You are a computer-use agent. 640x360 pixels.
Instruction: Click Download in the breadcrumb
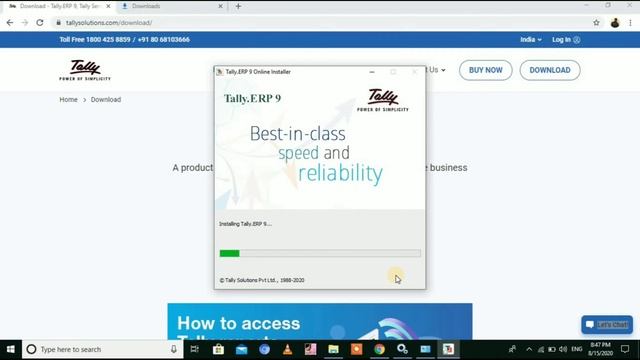pyautogui.click(x=106, y=100)
